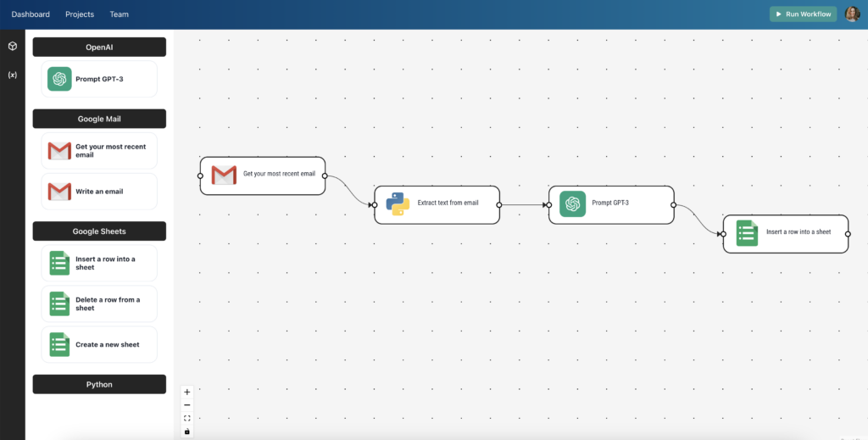868x440 pixels.
Task: Open the variables {x} sidebar icon
Action: coord(12,75)
